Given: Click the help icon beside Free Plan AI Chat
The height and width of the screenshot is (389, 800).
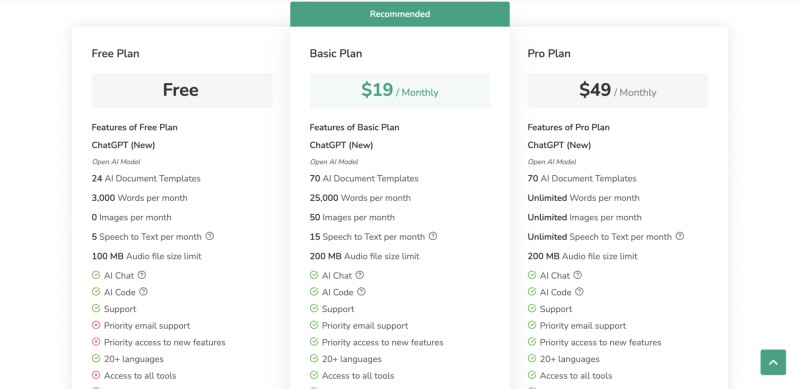Looking at the screenshot, I should click(142, 275).
